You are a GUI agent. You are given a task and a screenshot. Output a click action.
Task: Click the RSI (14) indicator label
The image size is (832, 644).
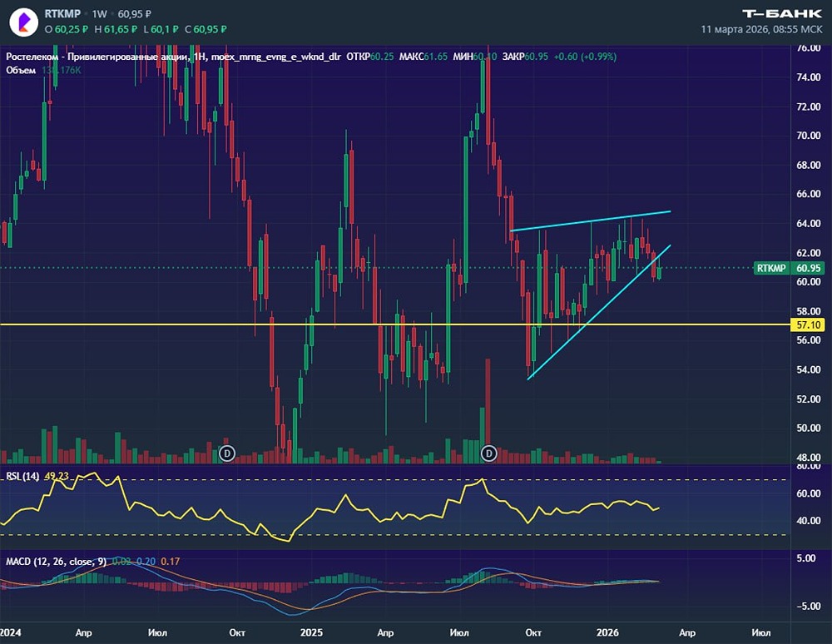click(22, 477)
